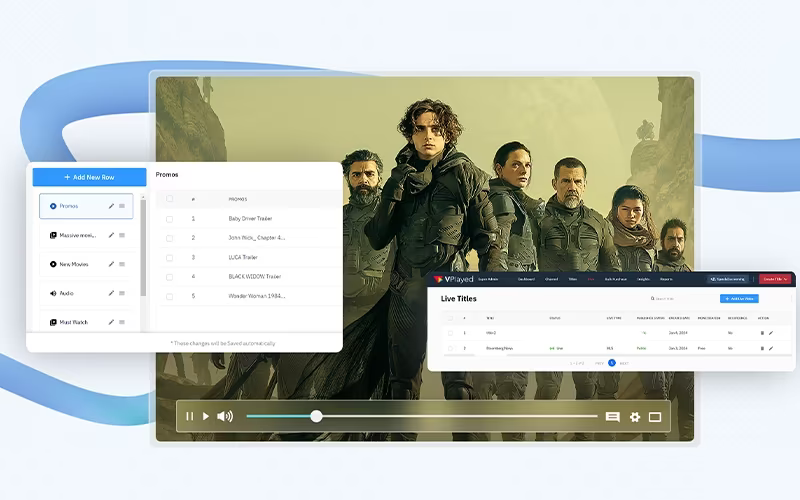
Task: Click reorder handle on Massive movies row
Action: click(122, 235)
